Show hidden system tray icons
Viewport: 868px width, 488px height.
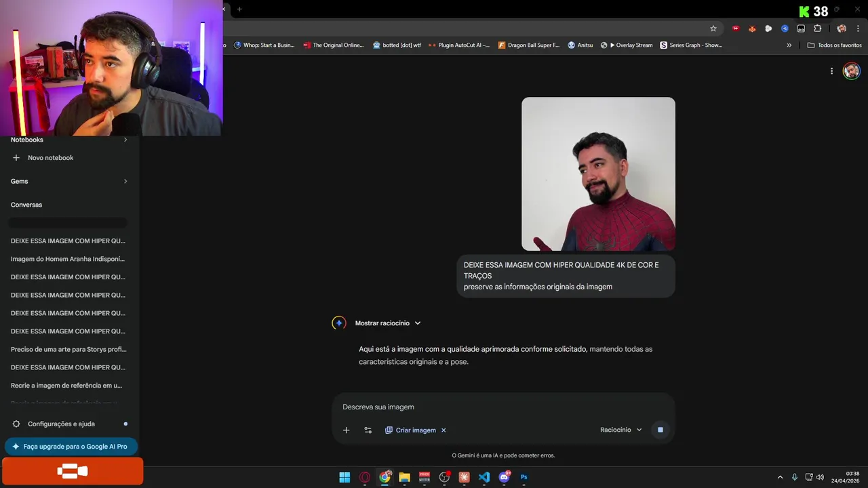tap(780, 477)
